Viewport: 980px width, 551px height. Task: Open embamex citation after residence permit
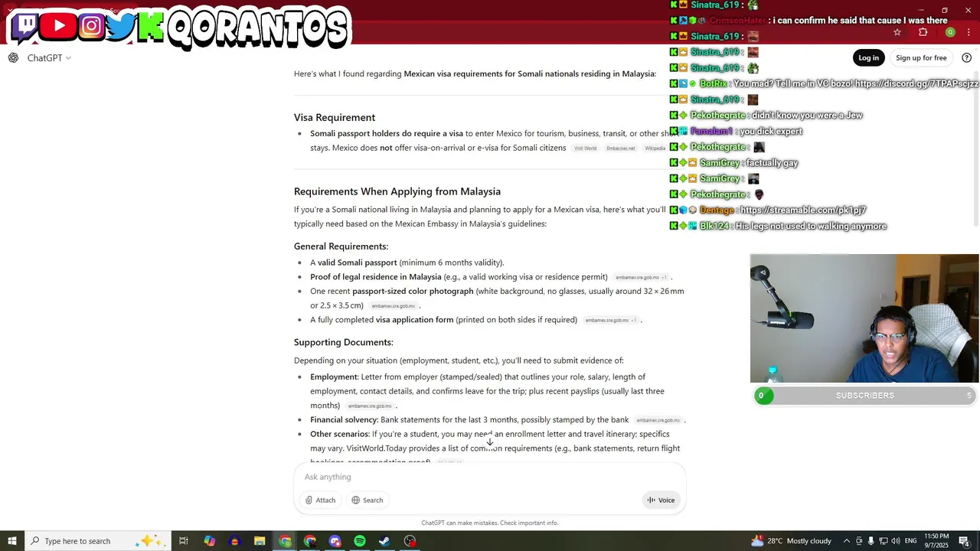point(640,278)
